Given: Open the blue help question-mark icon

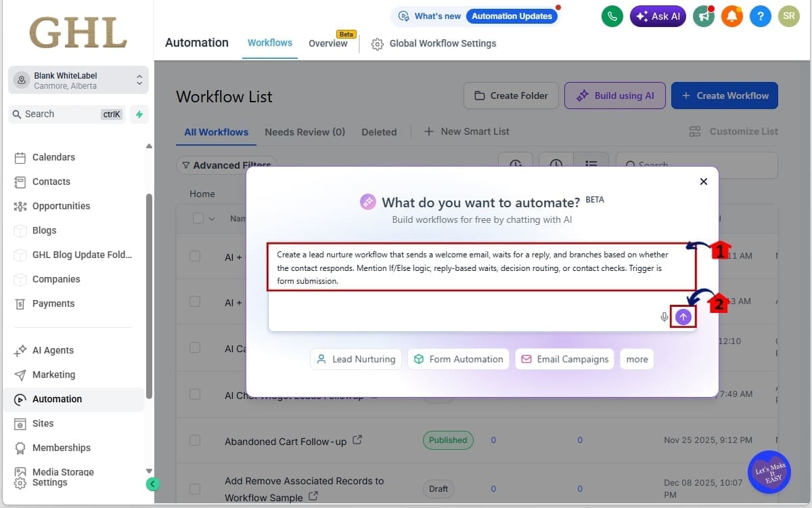Looking at the screenshot, I should (760, 16).
